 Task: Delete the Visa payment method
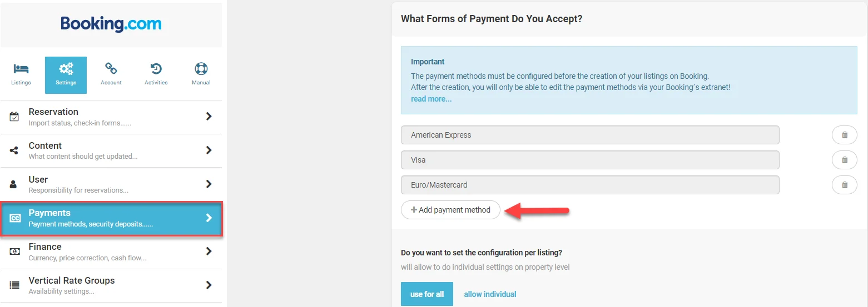[x=844, y=160]
